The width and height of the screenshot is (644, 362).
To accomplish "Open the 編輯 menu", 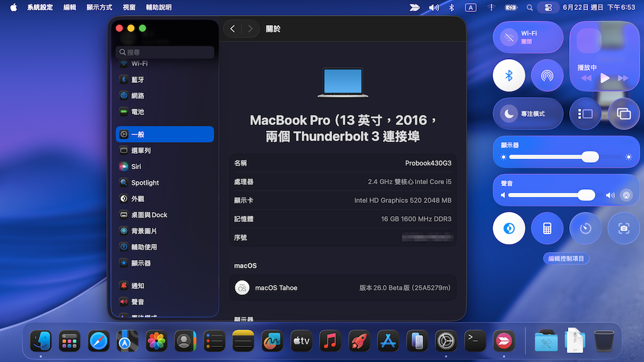I will 69,8.
